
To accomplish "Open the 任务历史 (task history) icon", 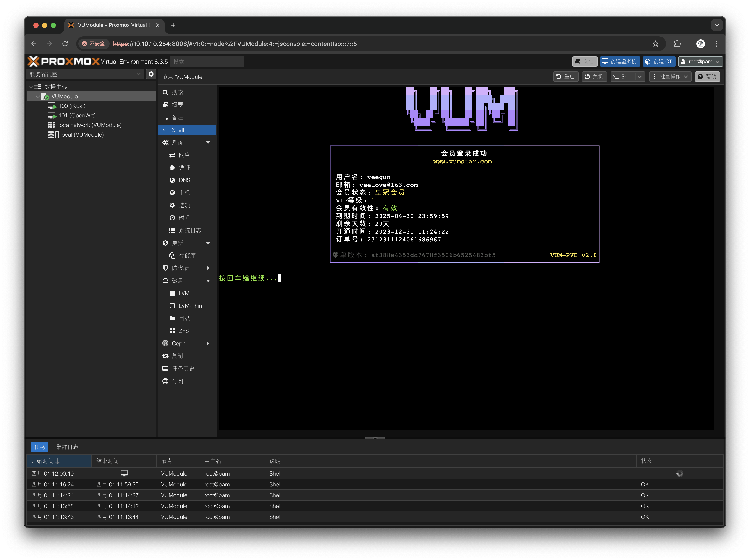I will (165, 369).
